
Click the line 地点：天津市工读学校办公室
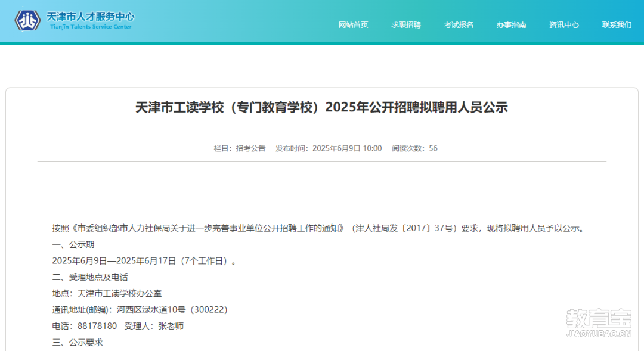point(107,294)
